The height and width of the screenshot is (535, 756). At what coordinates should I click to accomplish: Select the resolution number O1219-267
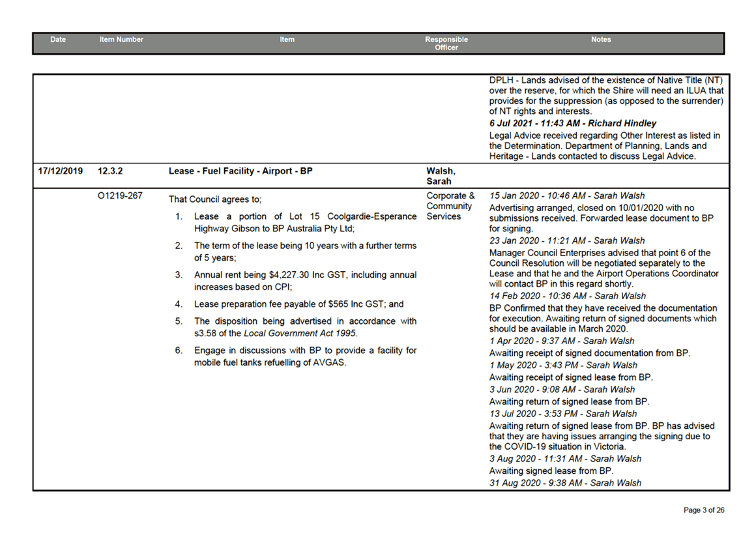click(x=120, y=195)
